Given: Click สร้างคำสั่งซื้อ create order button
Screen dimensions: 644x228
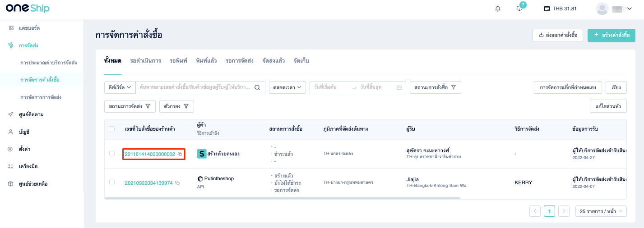Looking at the screenshot, I should (612, 35).
